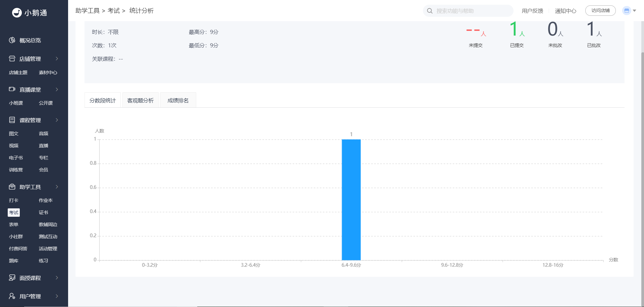
Task: Click the 小鹅通 logo in sidebar
Action: (30, 13)
